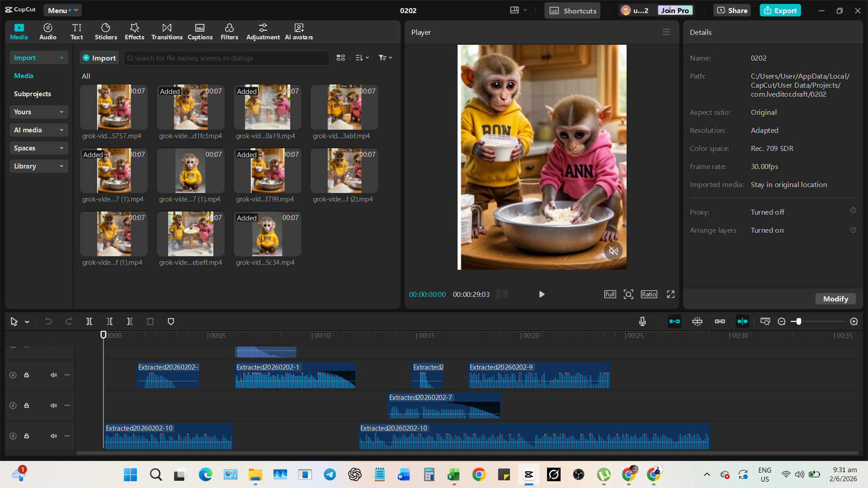Click the Split clip tool icon
This screenshot has width=868, height=488.
click(x=89, y=321)
